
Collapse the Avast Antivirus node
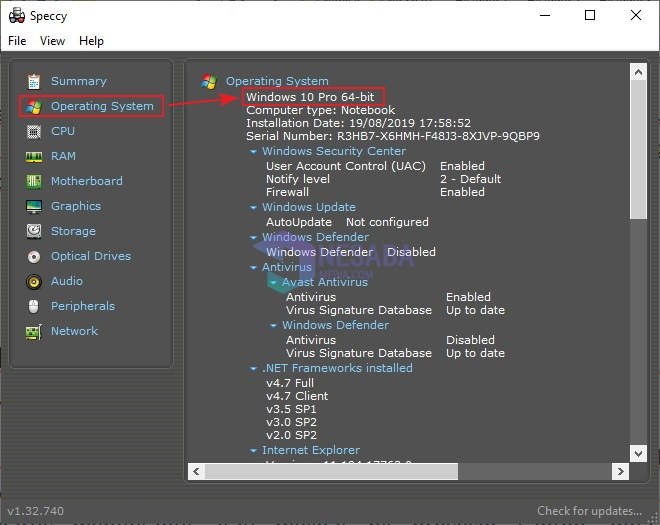274,282
